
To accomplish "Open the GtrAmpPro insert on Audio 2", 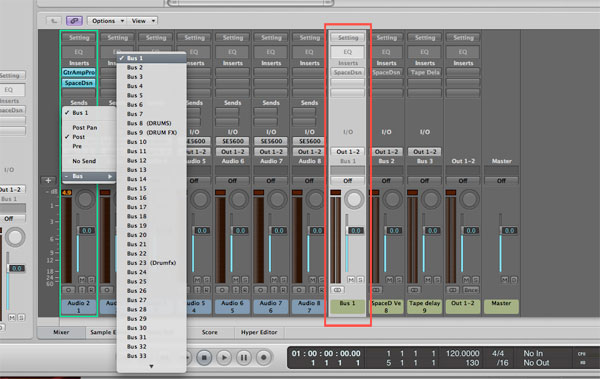I will click(79, 72).
